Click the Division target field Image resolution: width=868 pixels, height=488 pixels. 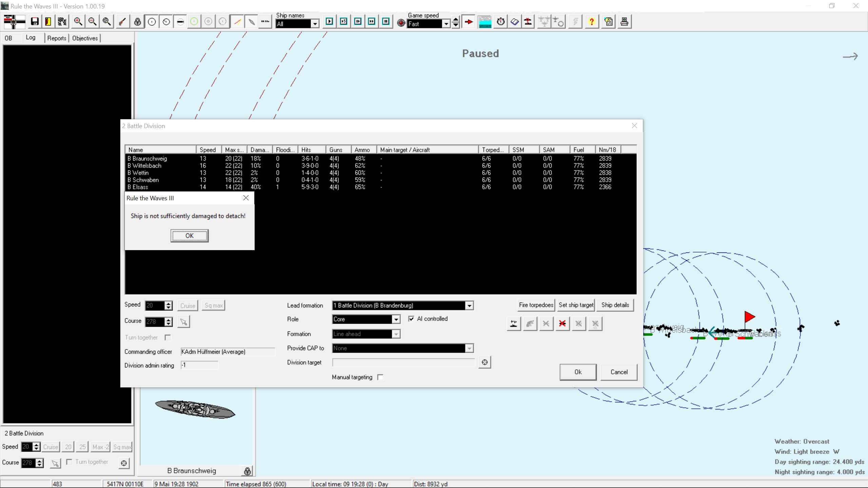(404, 363)
